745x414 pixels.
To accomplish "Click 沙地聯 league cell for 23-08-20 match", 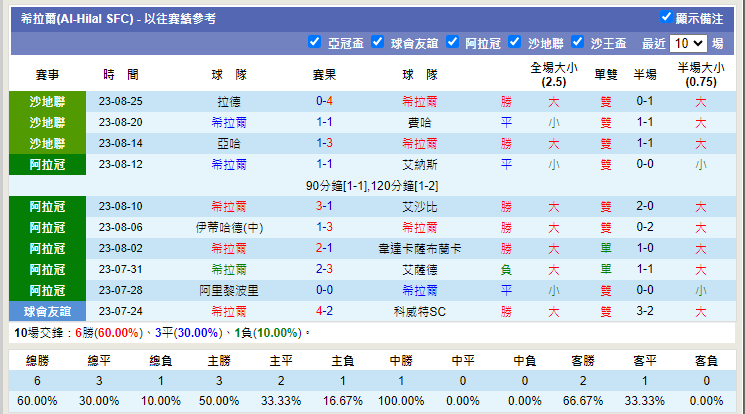I will coord(48,123).
